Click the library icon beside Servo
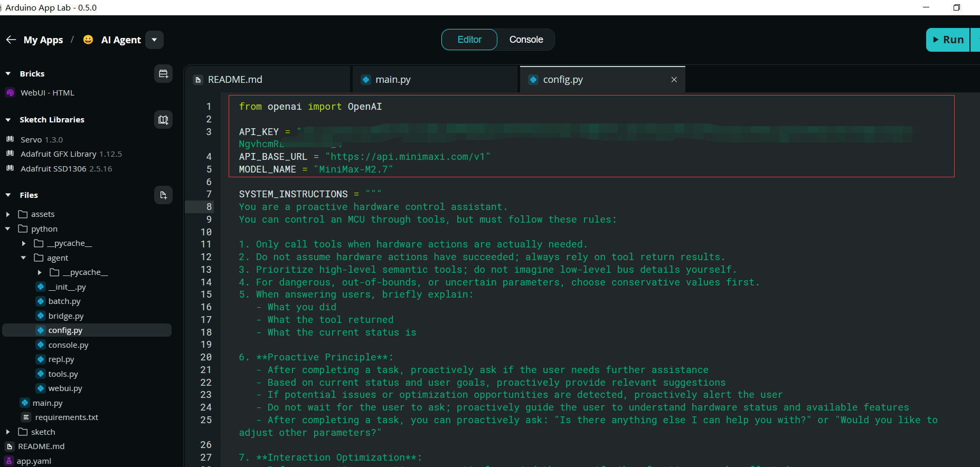This screenshot has width=980, height=467. [10, 139]
